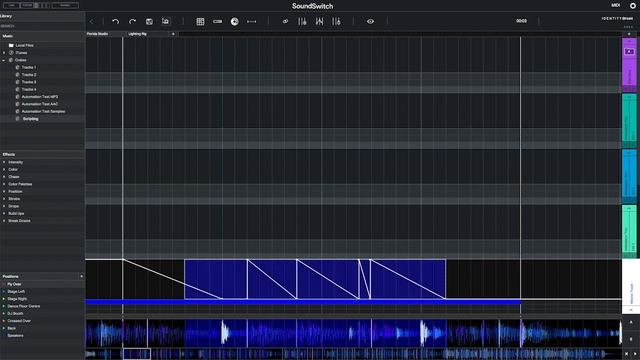Screen dimensions: 640x360
Task: Click the waveform overview viewport box
Action: pos(137,353)
